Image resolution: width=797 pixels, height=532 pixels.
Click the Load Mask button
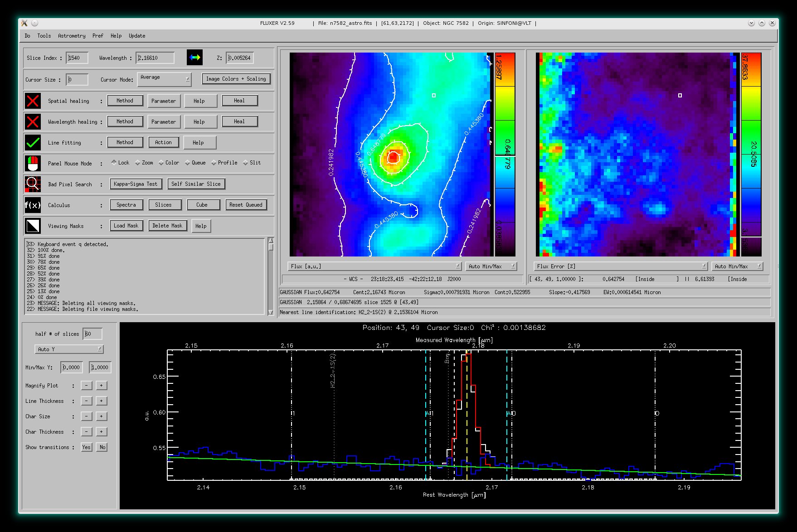point(126,226)
